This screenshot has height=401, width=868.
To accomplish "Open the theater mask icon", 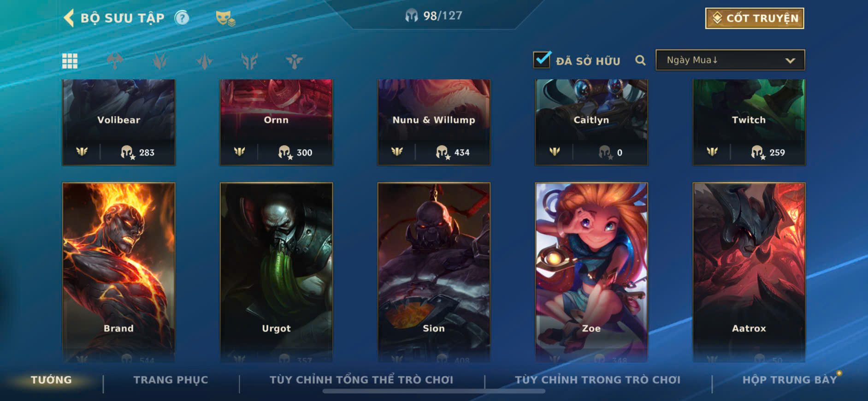I will (x=225, y=18).
